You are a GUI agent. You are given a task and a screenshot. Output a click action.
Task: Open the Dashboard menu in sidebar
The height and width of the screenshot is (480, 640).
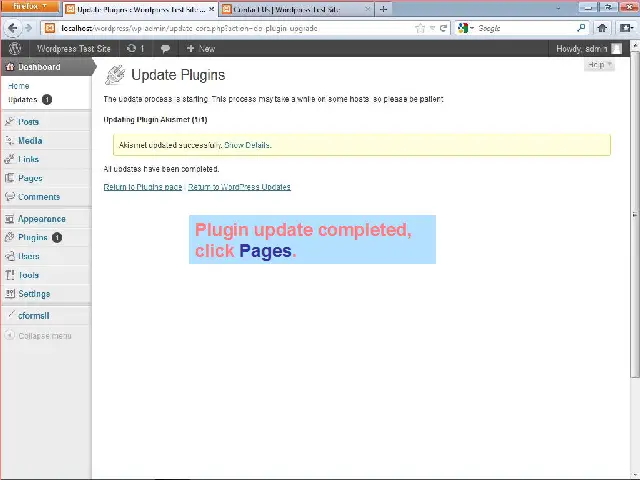[x=47, y=67]
